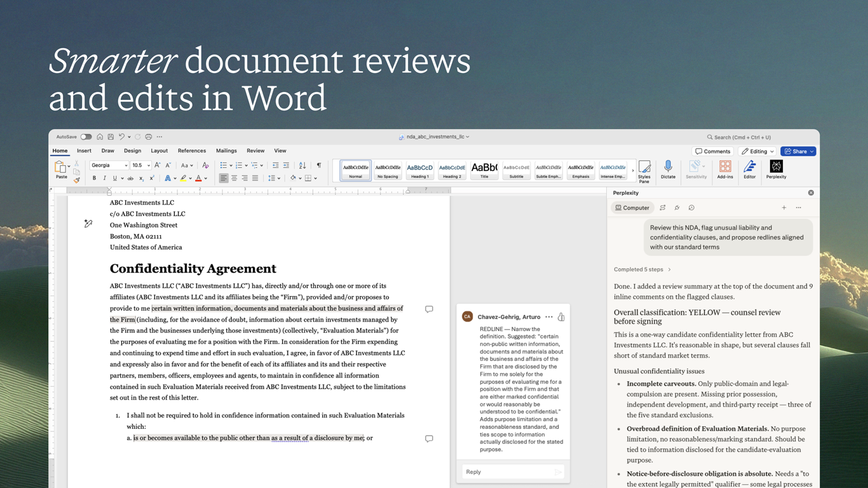
Task: Like the Chavez-Gehrig comment with thumbs up
Action: [x=561, y=316]
